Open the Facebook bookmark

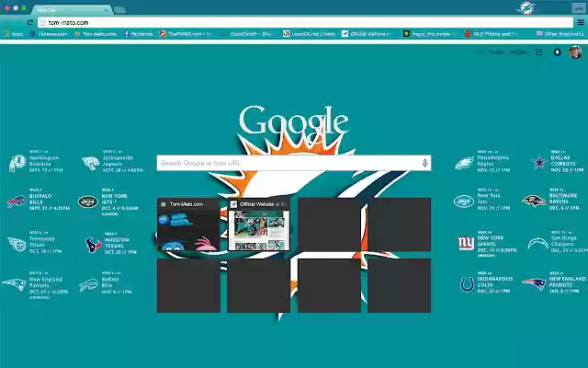point(139,34)
